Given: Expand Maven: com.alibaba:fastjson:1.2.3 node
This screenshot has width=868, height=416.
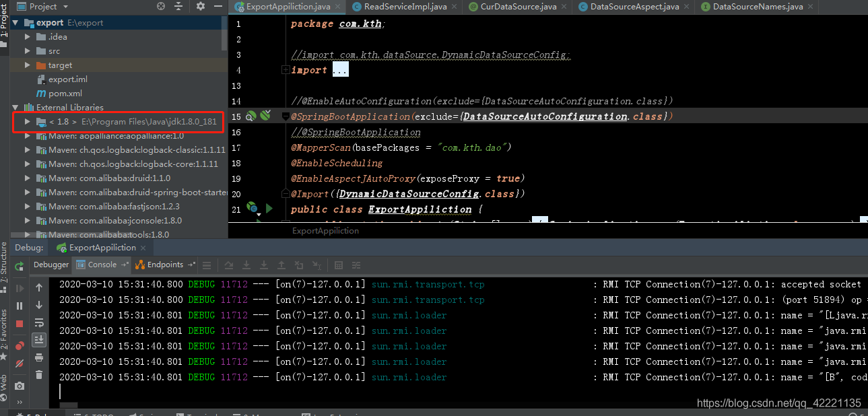Looking at the screenshot, I should tap(28, 206).
